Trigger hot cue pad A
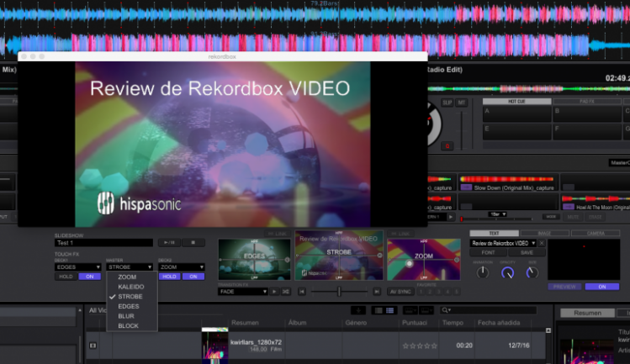 [516, 114]
